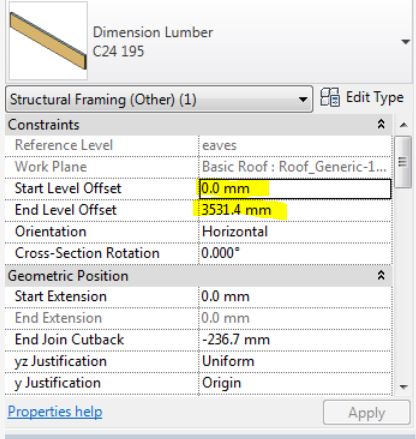The width and height of the screenshot is (416, 439).
Task: Open Structural Framing (Other) filter dropdown
Action: coord(159,99)
